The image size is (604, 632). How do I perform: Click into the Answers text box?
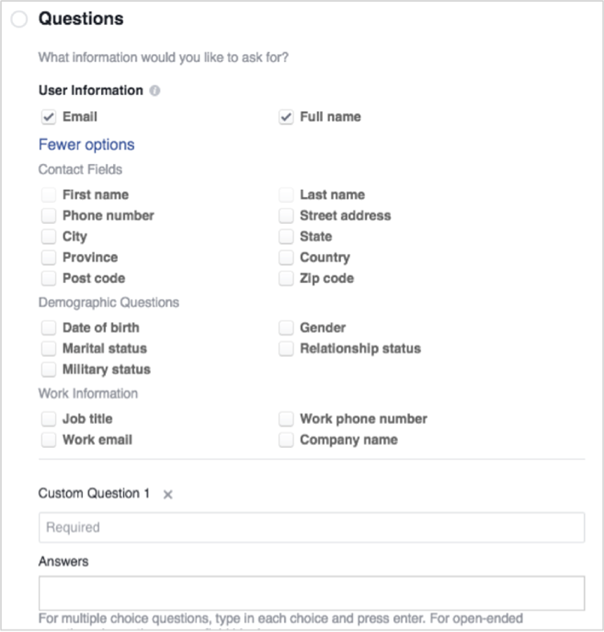[311, 593]
